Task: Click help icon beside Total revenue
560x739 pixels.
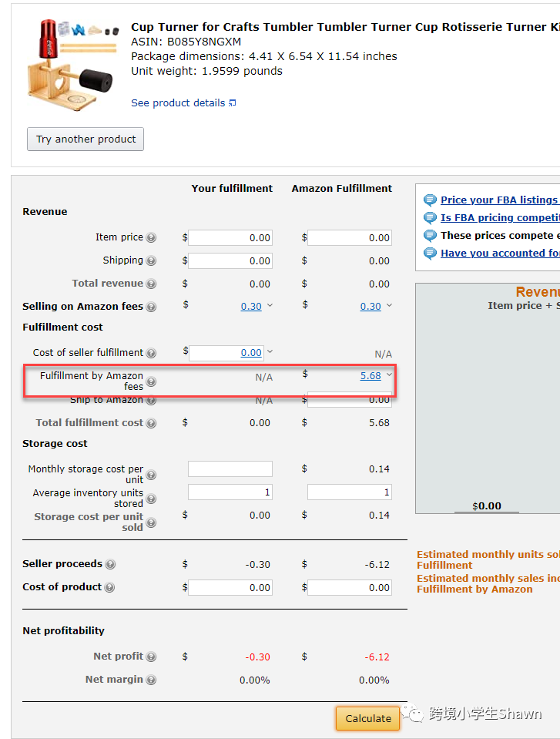Action: [x=151, y=284]
